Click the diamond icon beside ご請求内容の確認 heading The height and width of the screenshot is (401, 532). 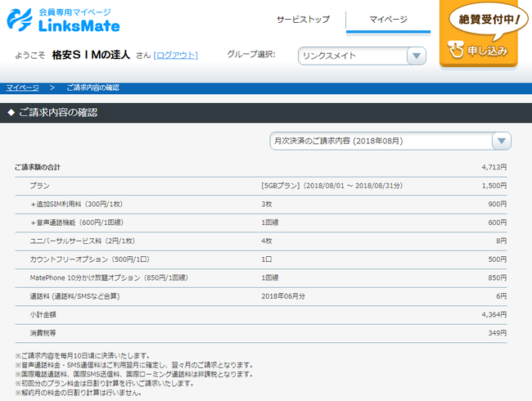click(11, 113)
